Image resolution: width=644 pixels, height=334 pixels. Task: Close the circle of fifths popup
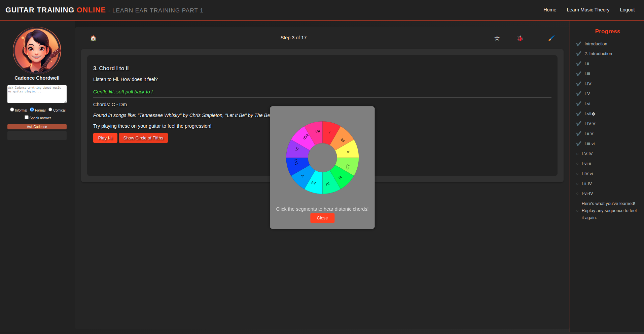click(x=322, y=218)
